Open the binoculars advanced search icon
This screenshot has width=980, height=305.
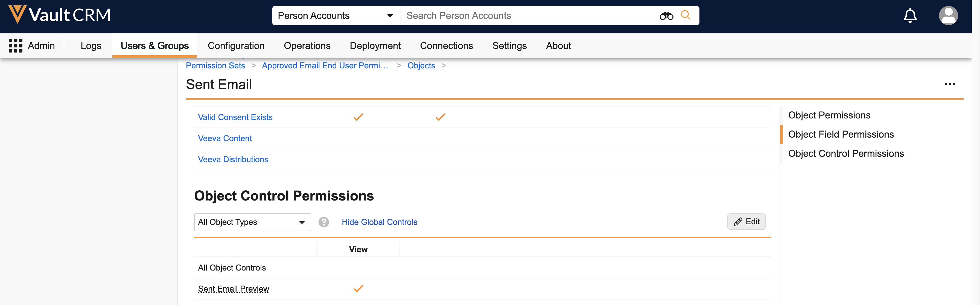pyautogui.click(x=666, y=16)
